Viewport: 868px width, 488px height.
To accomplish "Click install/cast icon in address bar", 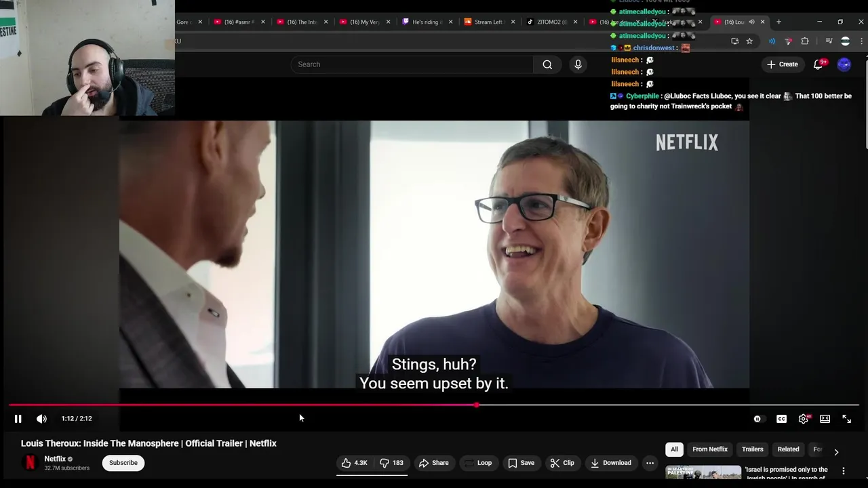I will (x=734, y=41).
